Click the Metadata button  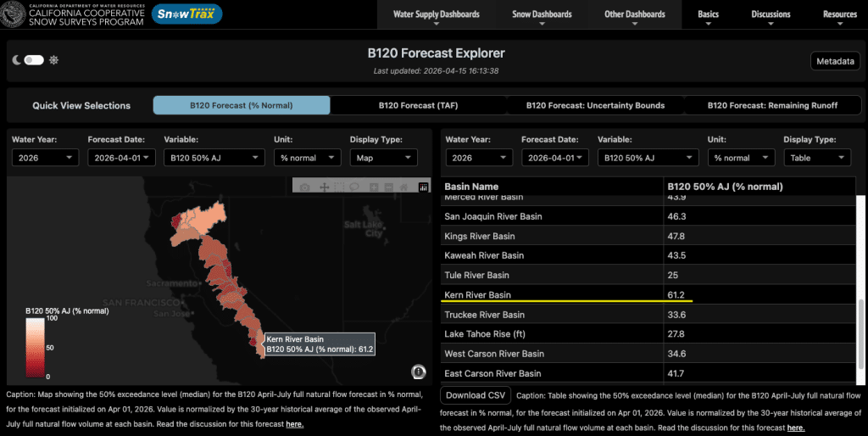834,61
